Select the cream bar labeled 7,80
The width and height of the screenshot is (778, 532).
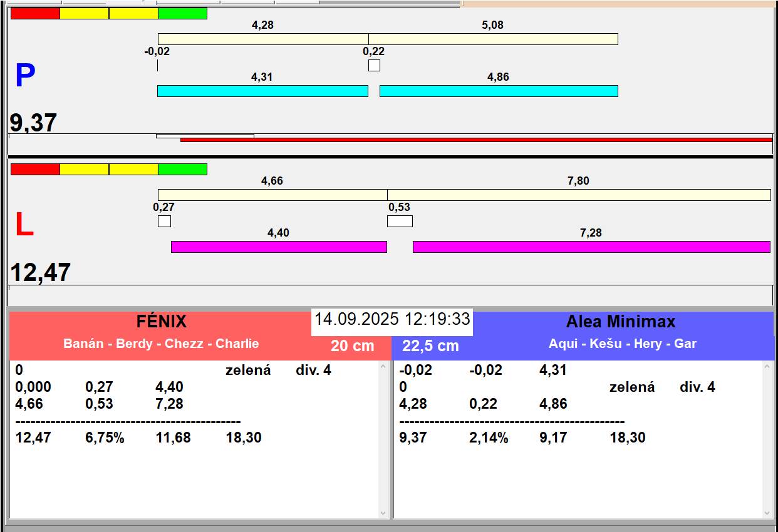[579, 195]
